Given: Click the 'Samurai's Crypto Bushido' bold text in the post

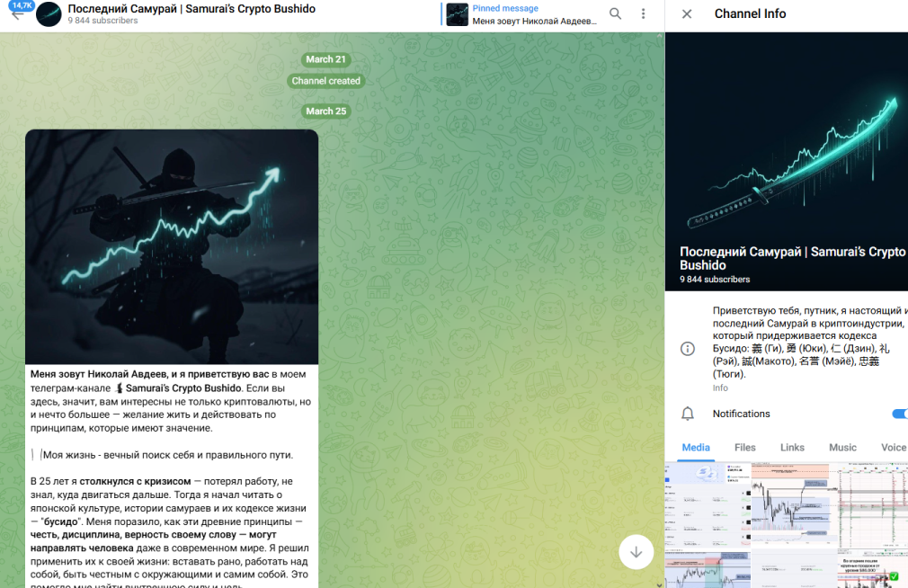Looking at the screenshot, I should (x=183, y=388).
